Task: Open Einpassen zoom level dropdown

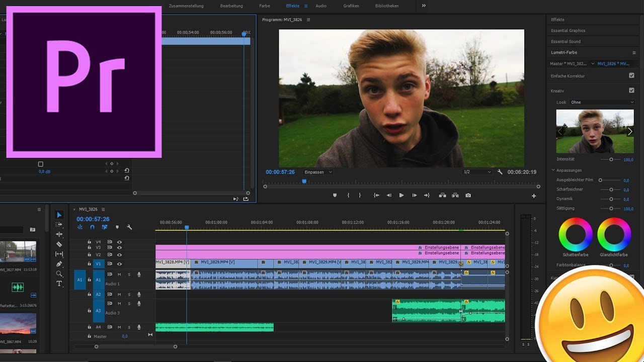Action: [x=318, y=172]
